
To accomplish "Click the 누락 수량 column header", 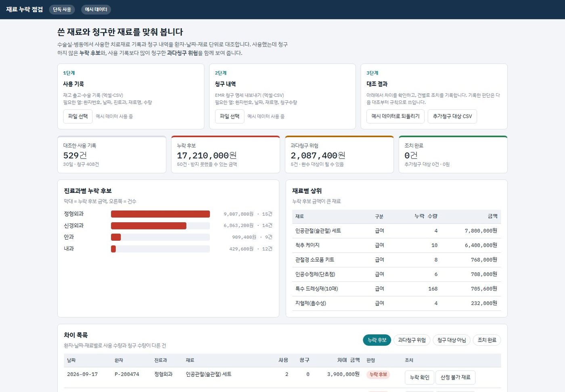I will coord(426,217).
